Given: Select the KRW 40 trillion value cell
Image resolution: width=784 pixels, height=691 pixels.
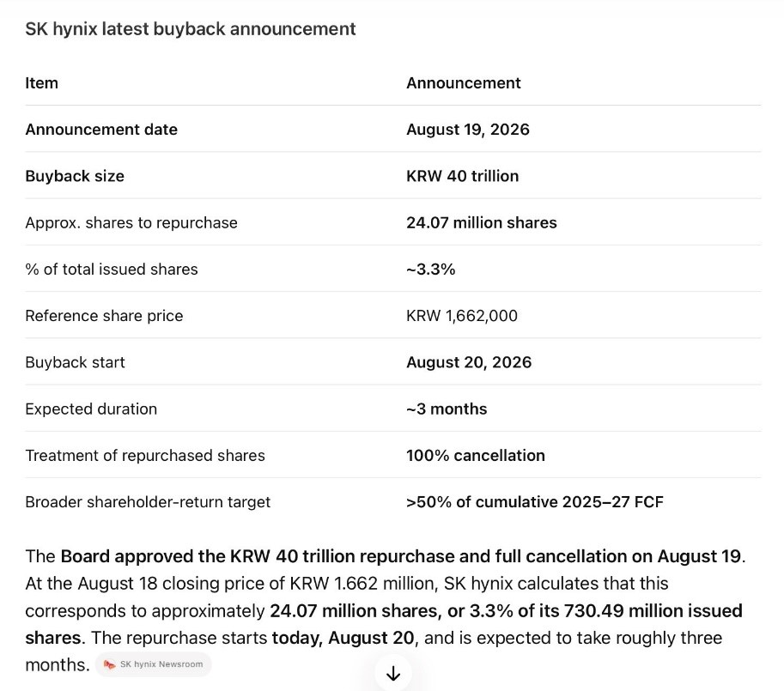Looking at the screenshot, I should pos(463,176).
